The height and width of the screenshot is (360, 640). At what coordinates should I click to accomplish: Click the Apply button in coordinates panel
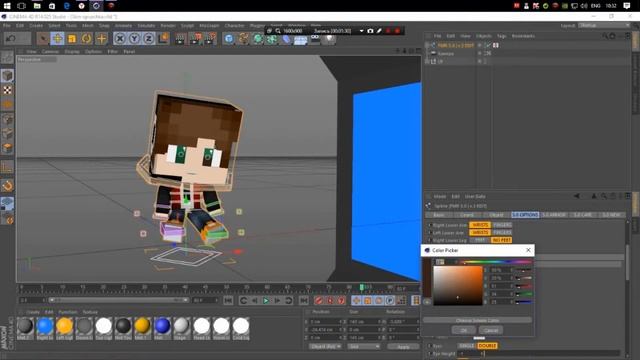(403, 347)
